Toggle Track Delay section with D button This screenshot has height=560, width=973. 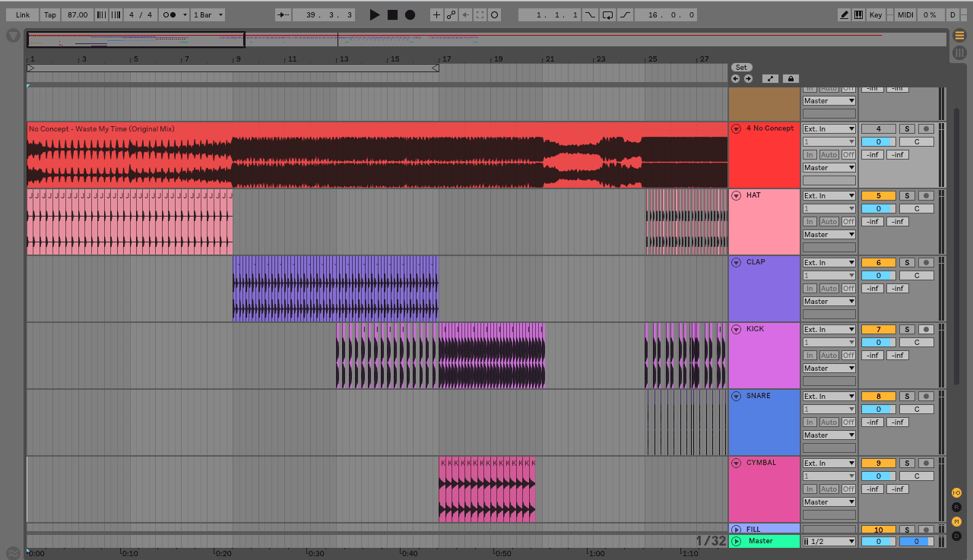point(956,536)
